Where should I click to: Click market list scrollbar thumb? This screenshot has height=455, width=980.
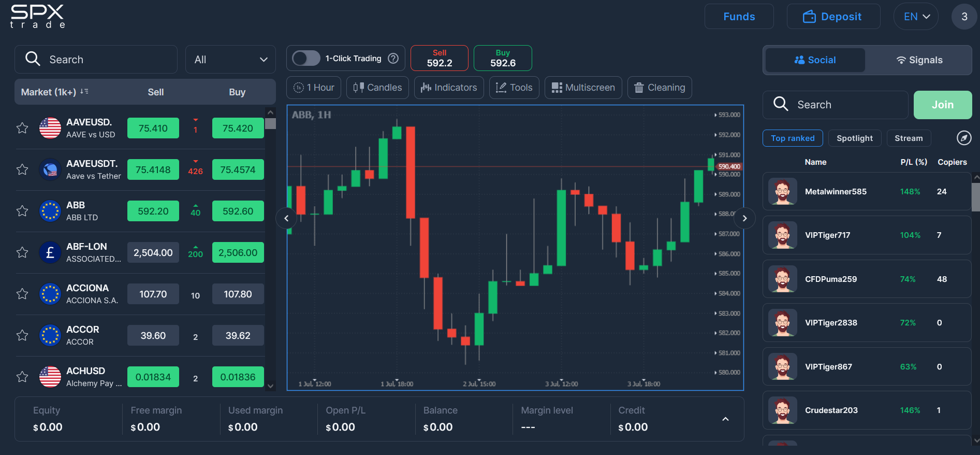pyautogui.click(x=271, y=123)
